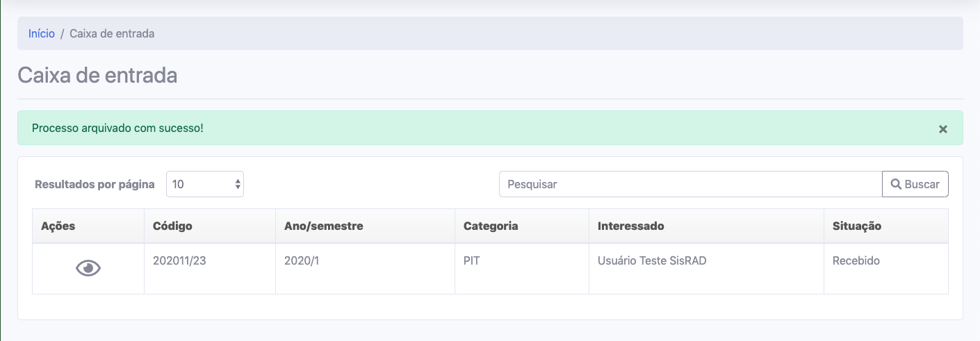Select the PIT category cell

[x=472, y=261]
